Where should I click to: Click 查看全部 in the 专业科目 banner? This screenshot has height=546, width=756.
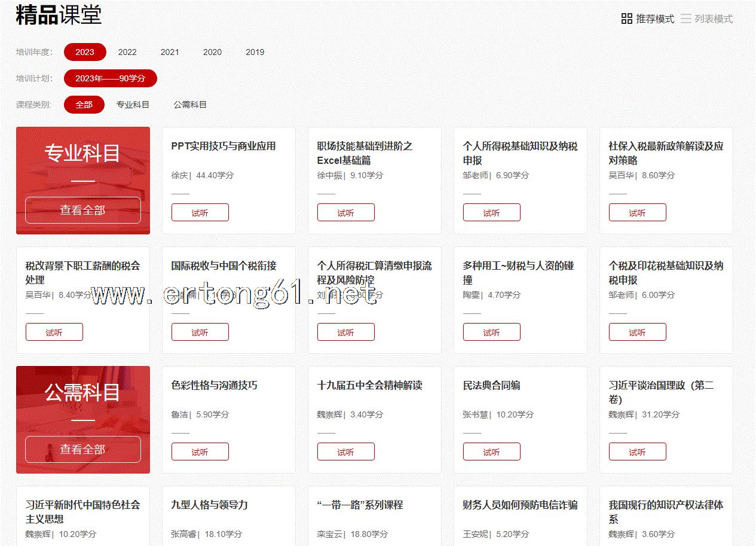83,211
